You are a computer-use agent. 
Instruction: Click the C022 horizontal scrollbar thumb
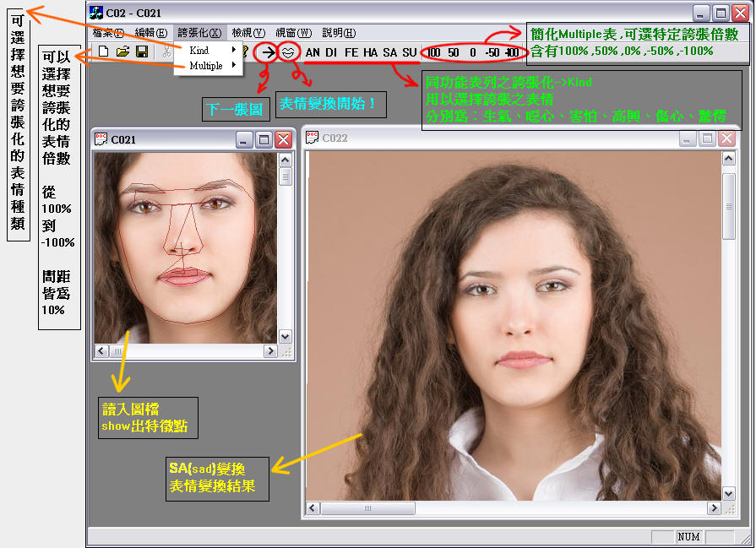tap(366, 508)
